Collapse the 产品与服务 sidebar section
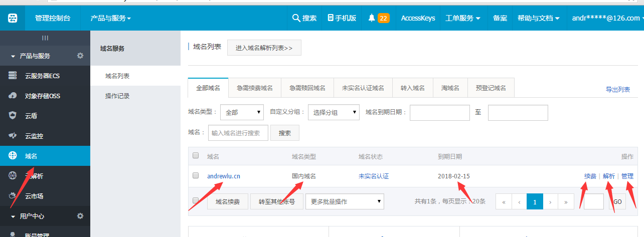644x237 pixels. coord(13,56)
